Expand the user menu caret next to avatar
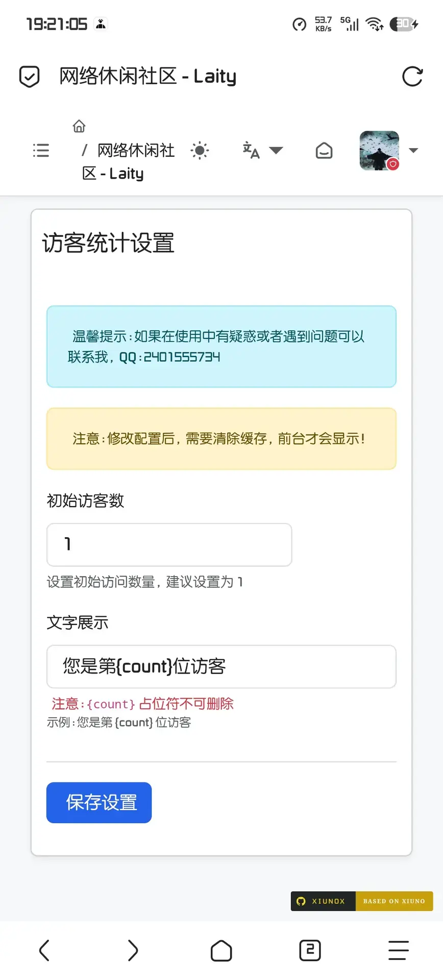443x980 pixels. tap(413, 150)
